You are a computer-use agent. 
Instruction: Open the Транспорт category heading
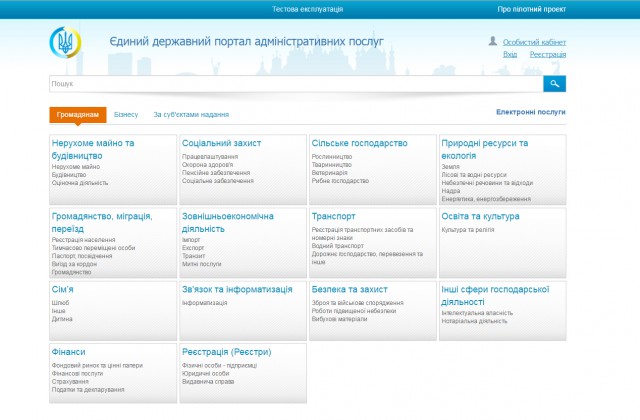click(x=334, y=215)
